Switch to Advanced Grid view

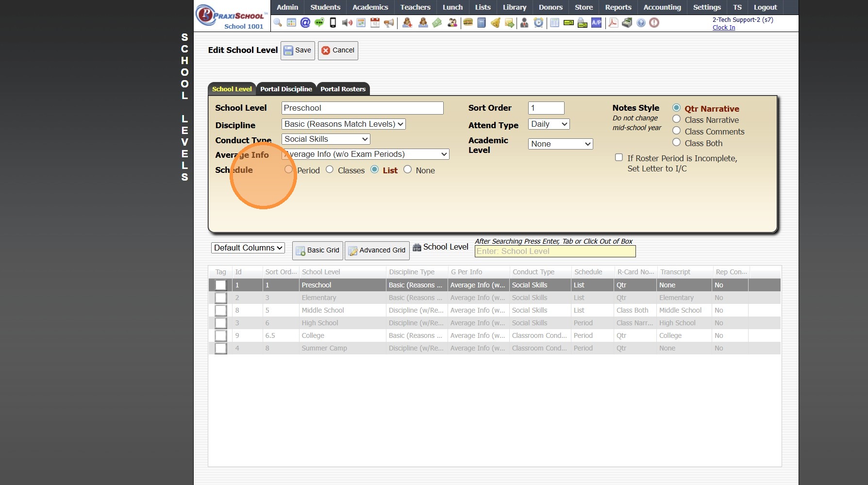377,251
